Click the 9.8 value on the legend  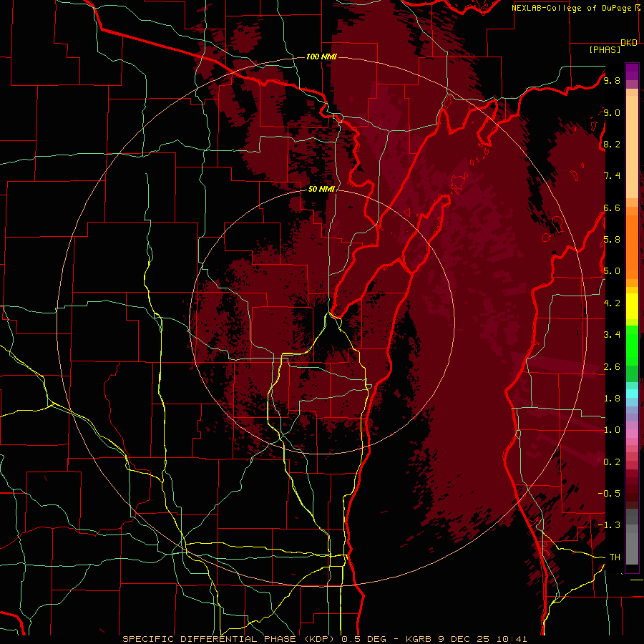[612, 81]
